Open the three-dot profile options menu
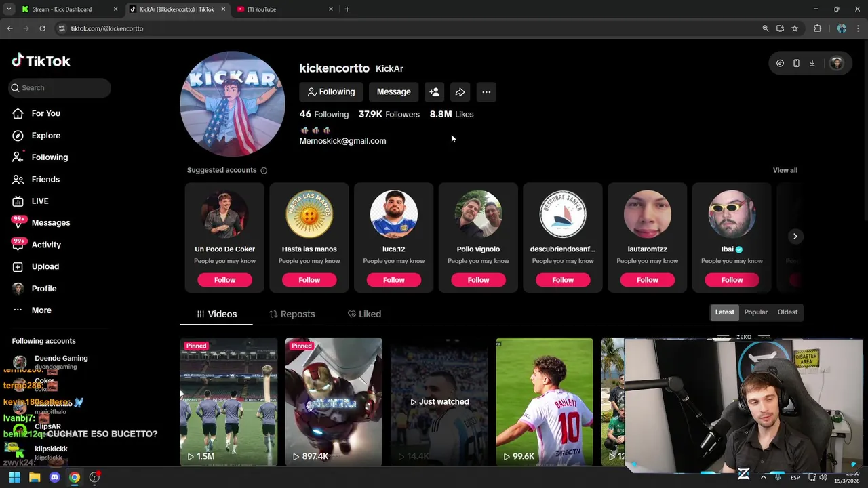The width and height of the screenshot is (868, 488). coord(486,91)
